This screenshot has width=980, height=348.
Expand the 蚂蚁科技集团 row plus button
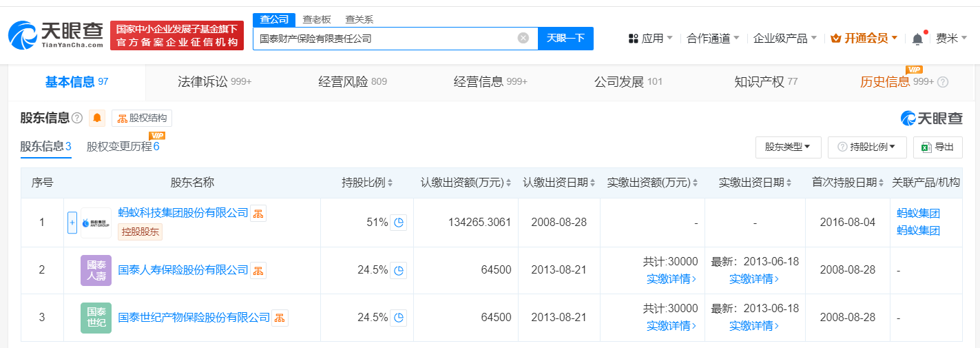pyautogui.click(x=72, y=223)
